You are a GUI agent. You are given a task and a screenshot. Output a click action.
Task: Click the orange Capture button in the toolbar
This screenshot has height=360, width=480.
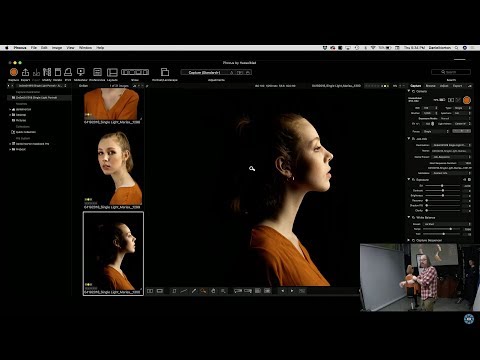(14, 72)
